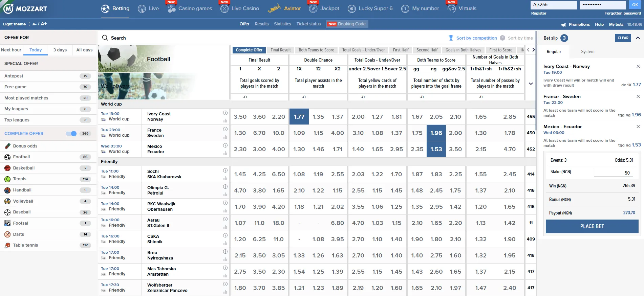Expand 455 more markets for Ivory Coast Norway
The height and width of the screenshot is (296, 644).
(x=531, y=117)
